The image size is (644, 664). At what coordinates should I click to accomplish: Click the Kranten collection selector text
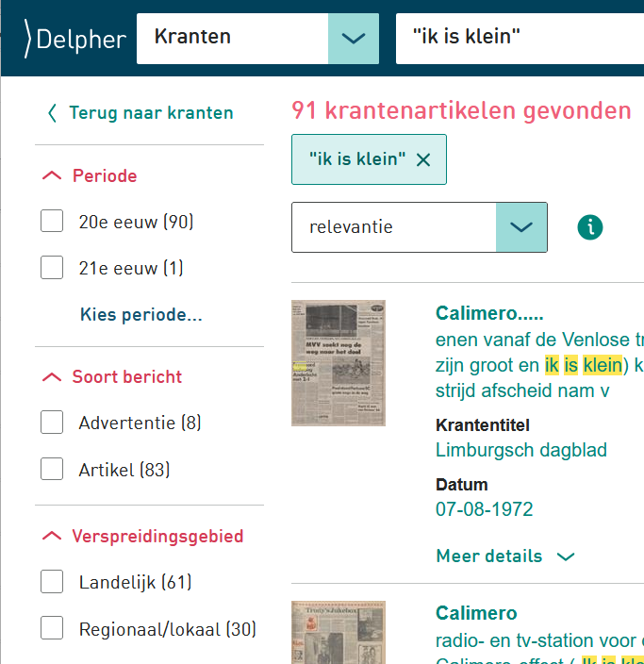(192, 37)
